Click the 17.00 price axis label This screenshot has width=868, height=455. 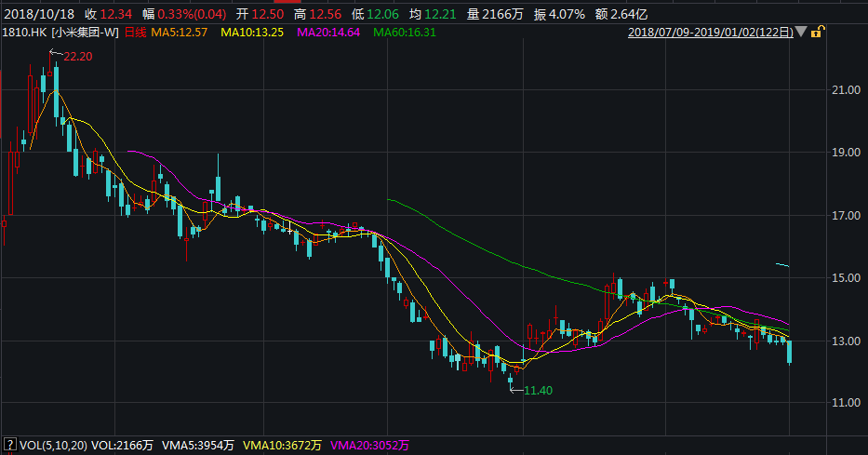(x=847, y=215)
